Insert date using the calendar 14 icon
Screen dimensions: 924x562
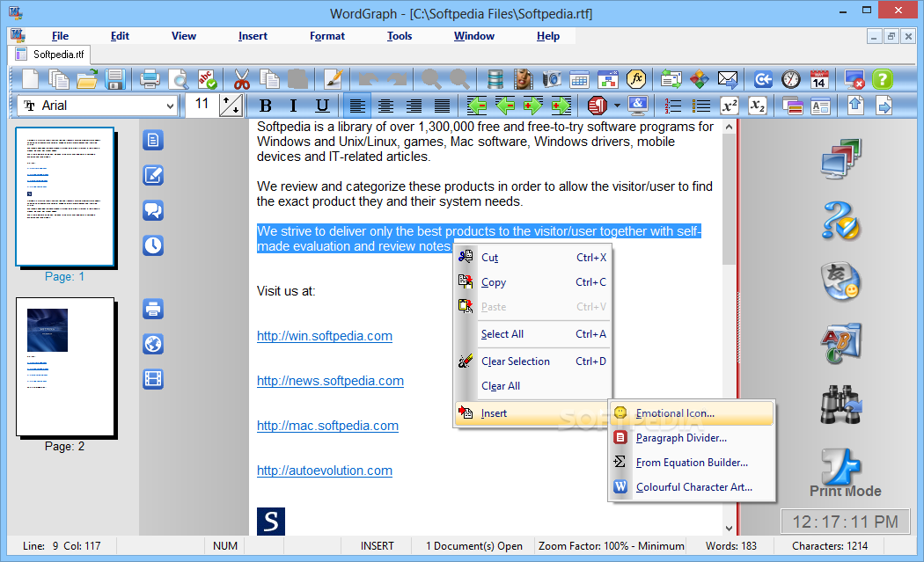pyautogui.click(x=819, y=79)
